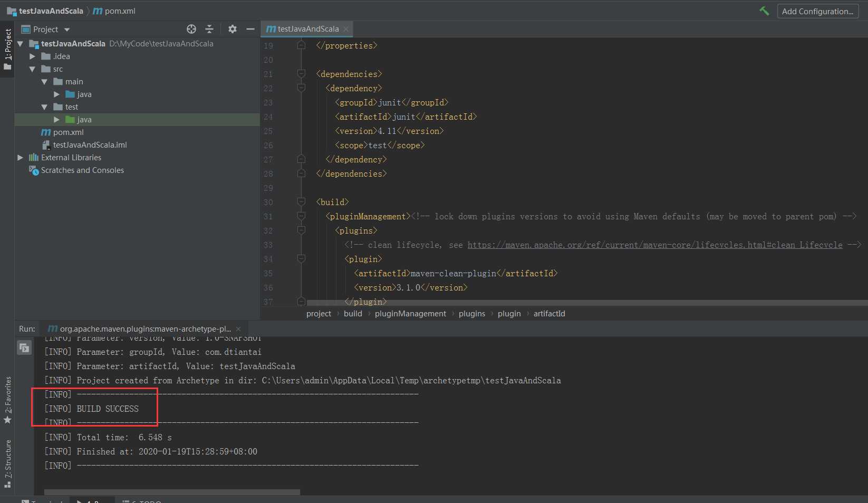
Task: Fold the plugins block at line 32
Action: pyautogui.click(x=301, y=230)
